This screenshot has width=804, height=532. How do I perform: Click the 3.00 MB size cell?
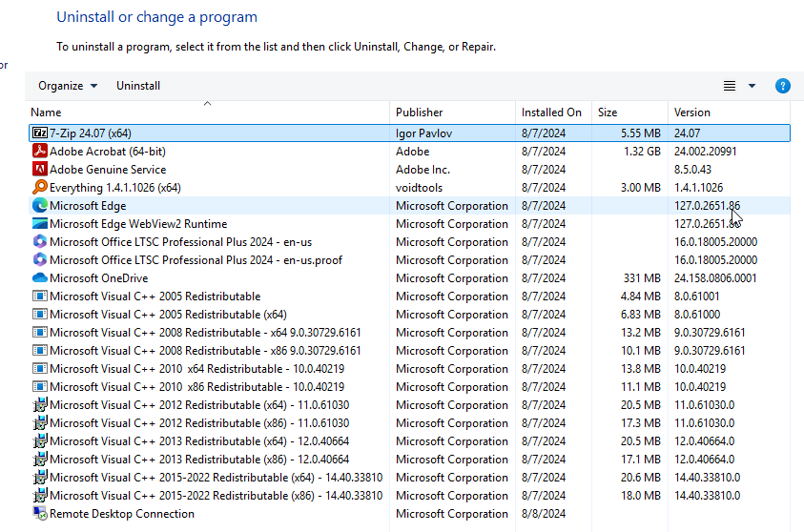coord(640,188)
